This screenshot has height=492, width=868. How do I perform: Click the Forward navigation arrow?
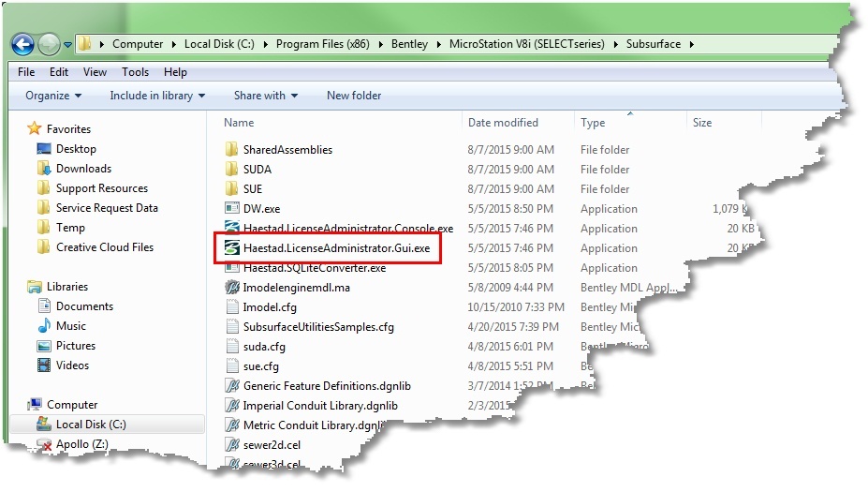[49, 44]
